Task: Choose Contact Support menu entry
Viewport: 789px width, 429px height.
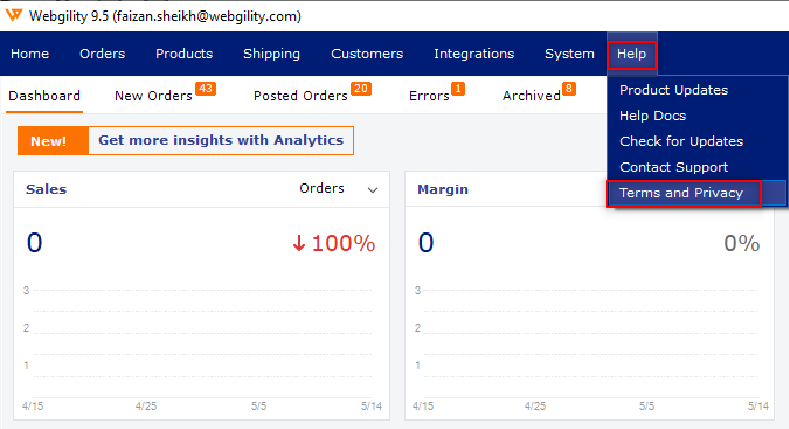Action: [674, 167]
